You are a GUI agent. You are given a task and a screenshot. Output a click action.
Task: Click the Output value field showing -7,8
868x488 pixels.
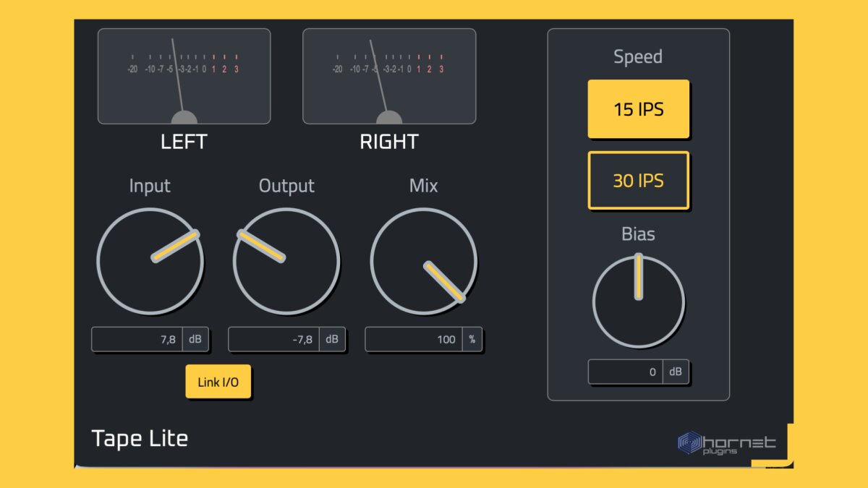pyautogui.click(x=273, y=339)
